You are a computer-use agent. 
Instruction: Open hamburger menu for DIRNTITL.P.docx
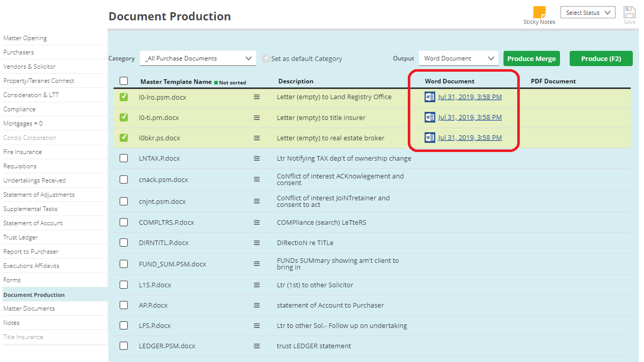pos(257,243)
